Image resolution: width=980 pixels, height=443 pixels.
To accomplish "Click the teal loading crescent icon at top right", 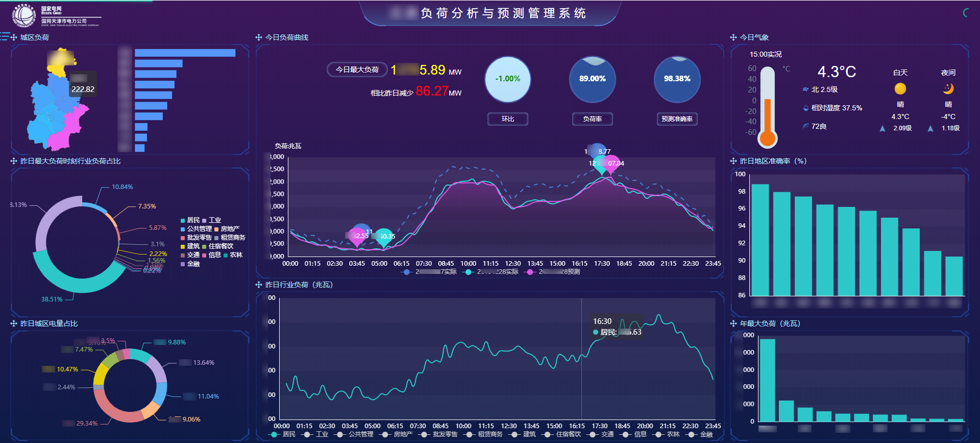I will (x=966, y=13).
